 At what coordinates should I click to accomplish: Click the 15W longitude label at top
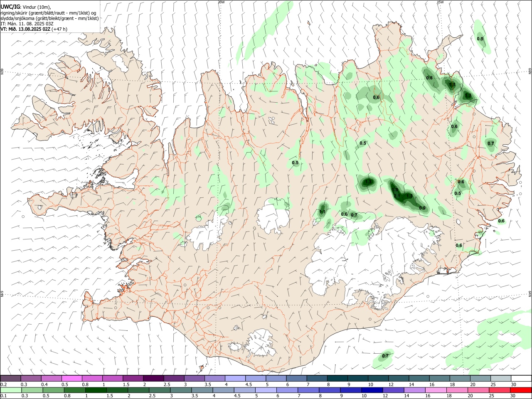tap(441, 2)
